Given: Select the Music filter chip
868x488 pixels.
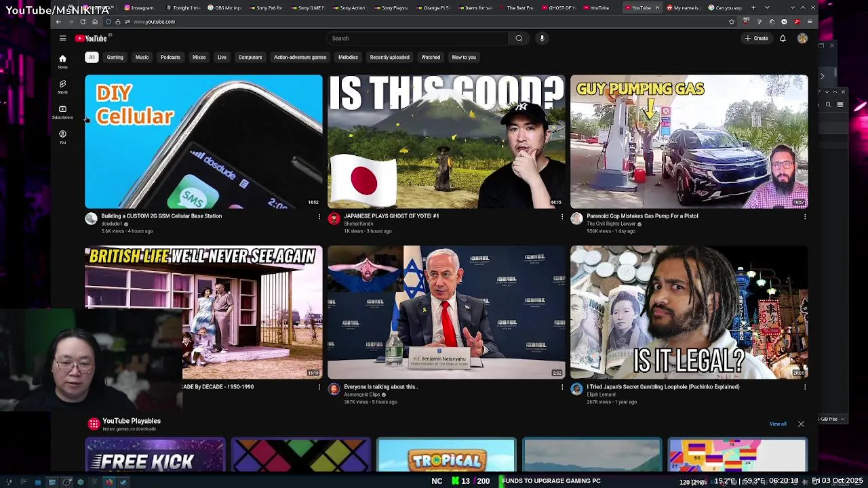Looking at the screenshot, I should click(142, 58).
